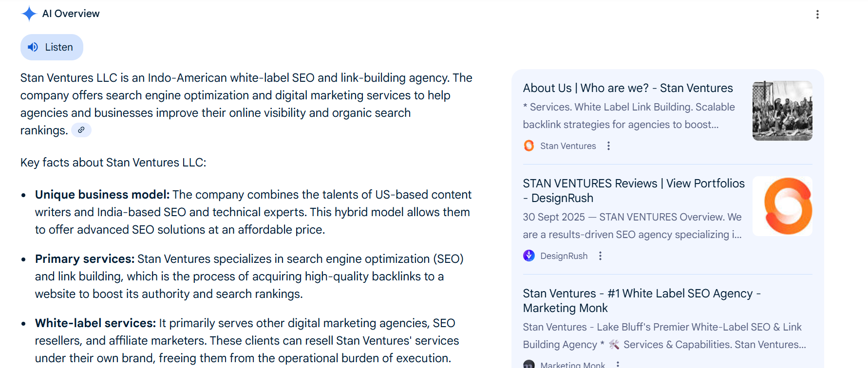
Task: Click the black-and-white team photo thumbnail
Action: coord(782,111)
